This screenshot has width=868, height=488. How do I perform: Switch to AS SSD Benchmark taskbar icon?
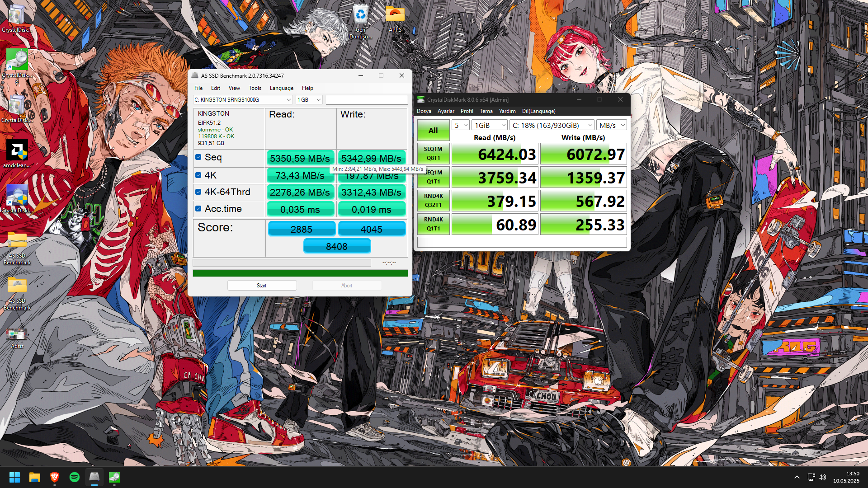point(94,477)
